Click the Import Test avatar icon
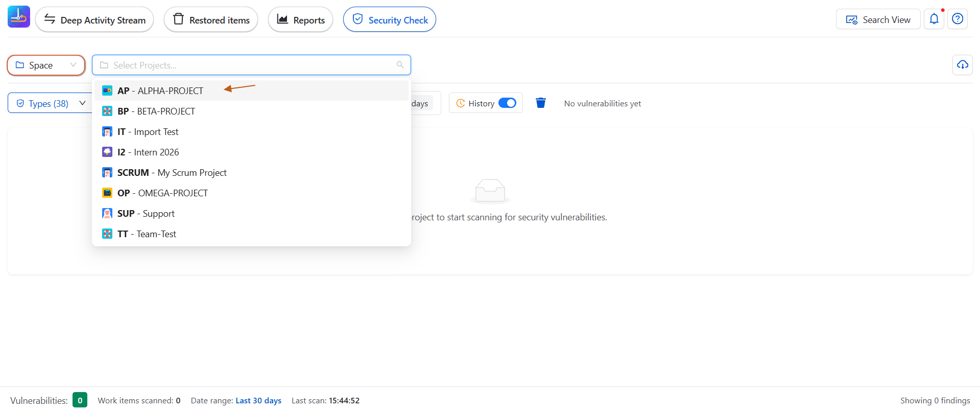The image size is (980, 411). 107,131
